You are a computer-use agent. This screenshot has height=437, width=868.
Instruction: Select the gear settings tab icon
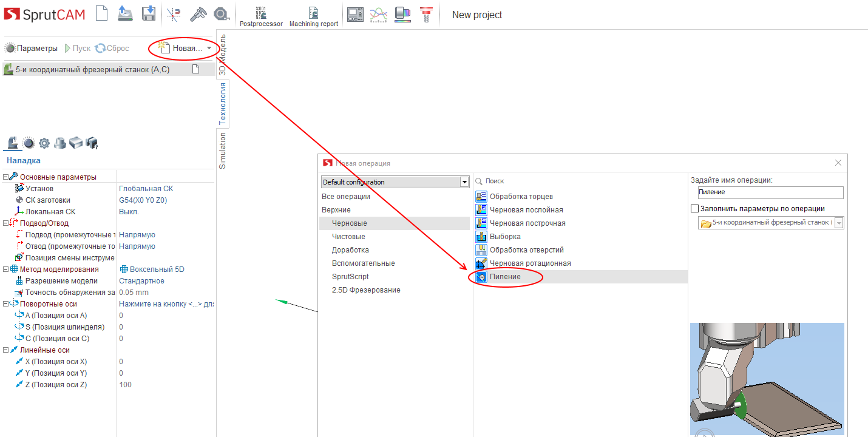(x=44, y=143)
